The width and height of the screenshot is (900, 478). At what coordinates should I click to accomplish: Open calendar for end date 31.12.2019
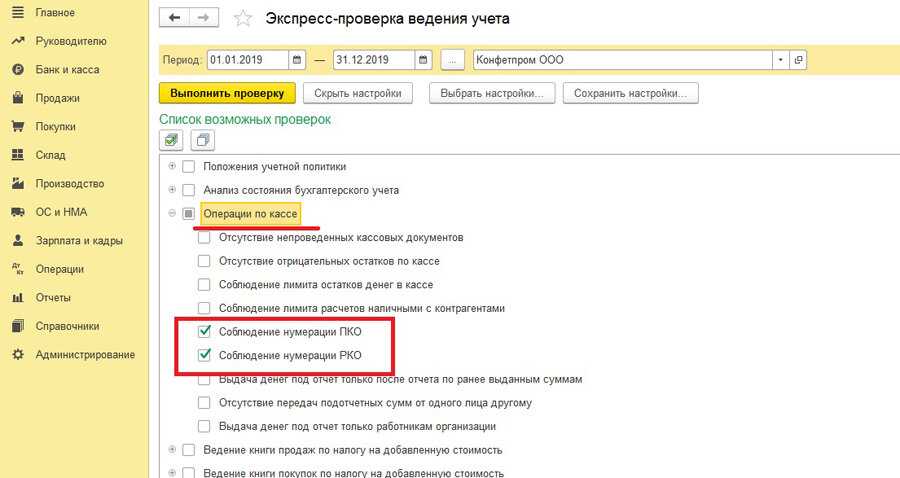[423, 60]
